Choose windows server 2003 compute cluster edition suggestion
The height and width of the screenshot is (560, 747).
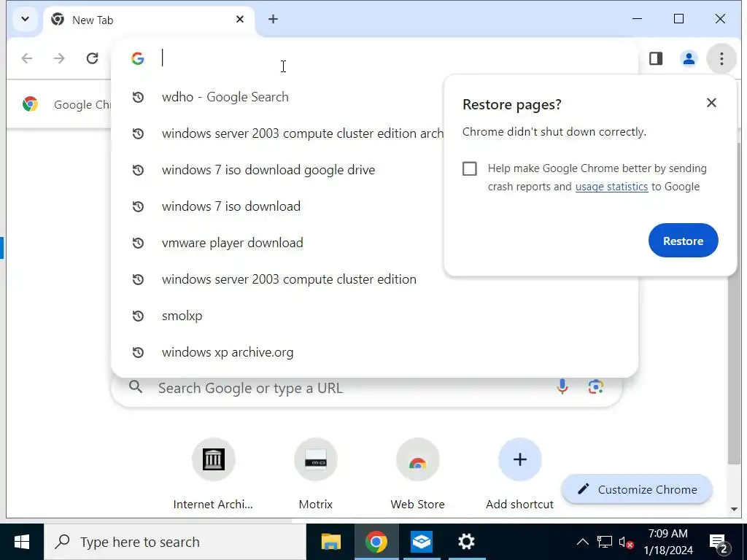[x=374, y=279]
